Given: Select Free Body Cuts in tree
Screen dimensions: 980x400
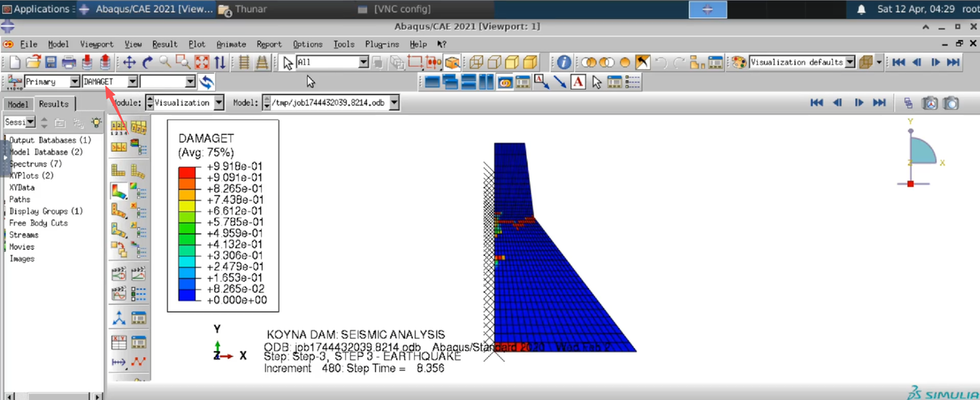Looking at the screenshot, I should click(x=38, y=223).
